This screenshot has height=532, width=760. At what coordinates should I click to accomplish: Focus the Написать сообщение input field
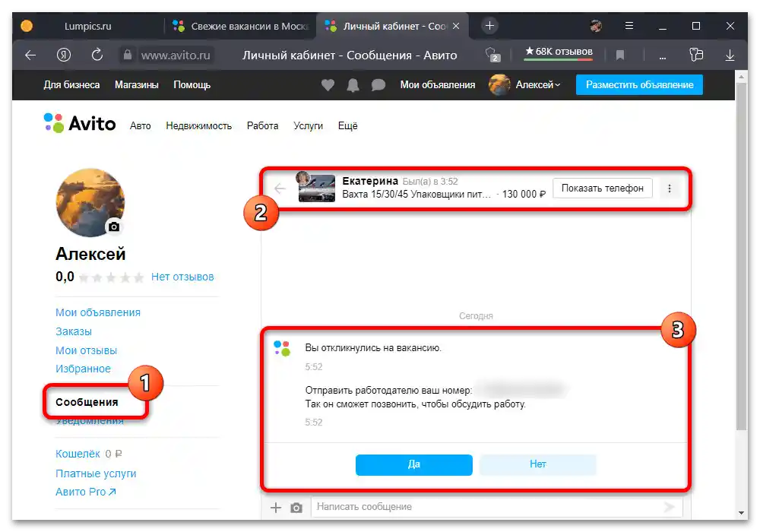(x=496, y=507)
